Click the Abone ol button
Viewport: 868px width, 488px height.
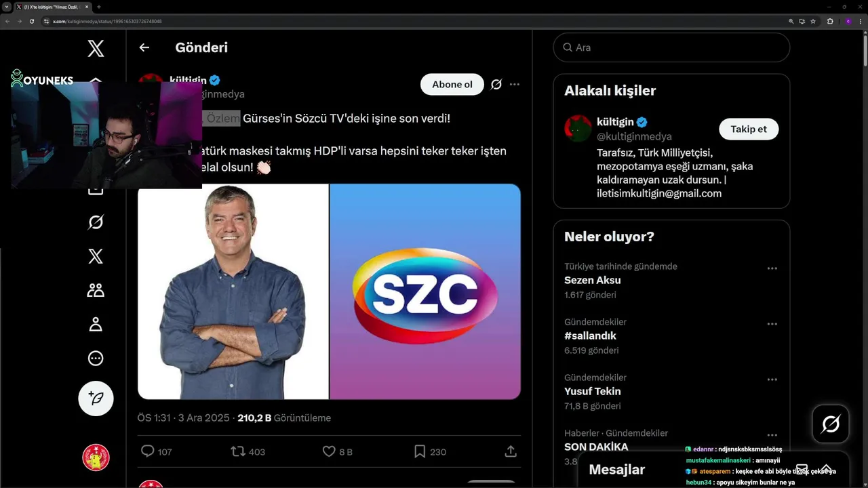[452, 84]
